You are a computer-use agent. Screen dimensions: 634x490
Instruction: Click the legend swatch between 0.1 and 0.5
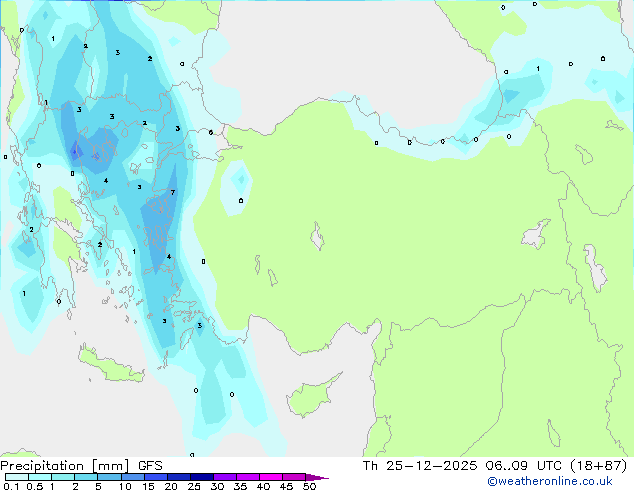coord(17,477)
